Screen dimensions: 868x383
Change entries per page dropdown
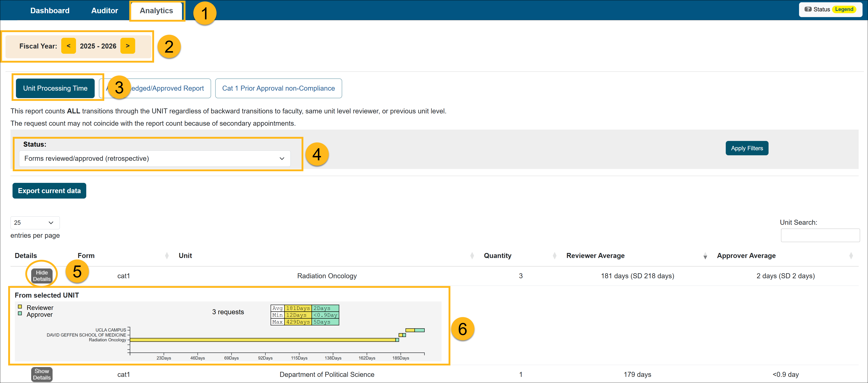(35, 223)
